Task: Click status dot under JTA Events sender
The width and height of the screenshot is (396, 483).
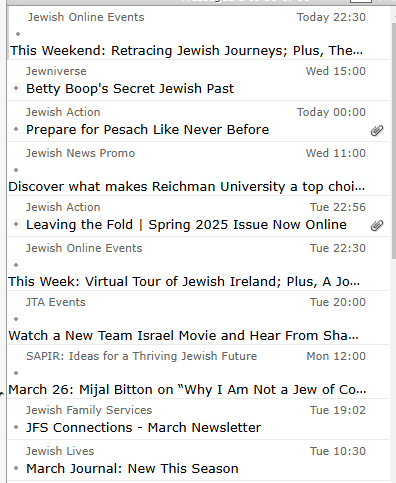Action: pyautogui.click(x=16, y=319)
